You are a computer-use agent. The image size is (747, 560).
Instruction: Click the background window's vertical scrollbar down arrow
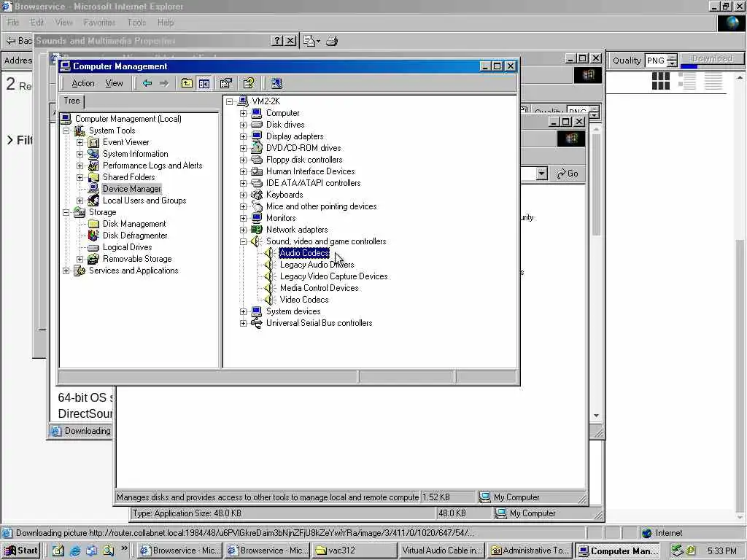click(596, 415)
